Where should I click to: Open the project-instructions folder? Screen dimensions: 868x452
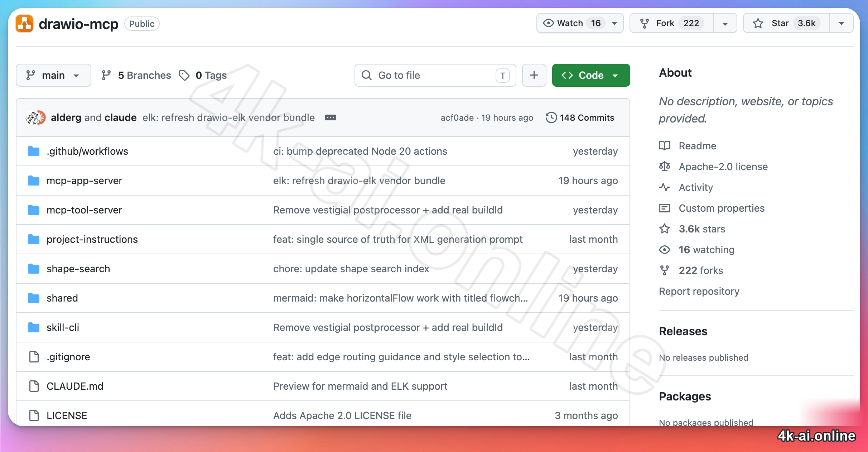[x=92, y=239]
